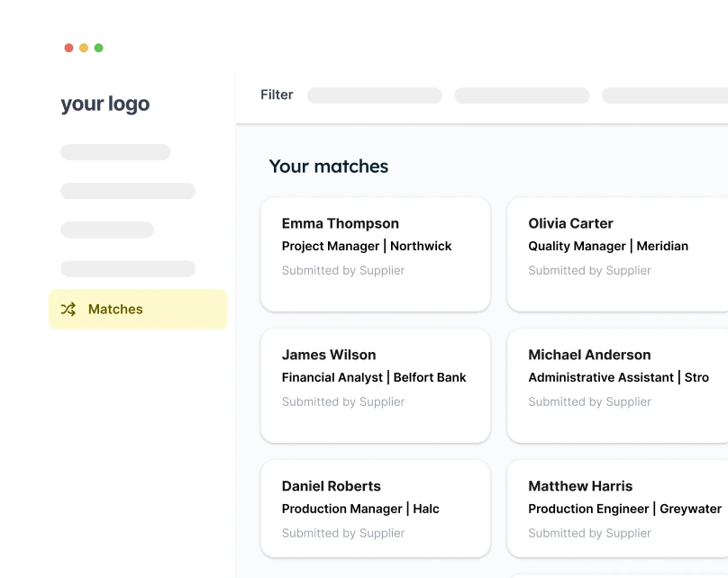This screenshot has height=578, width=728.
Task: Click the second placeholder sidebar item
Action: pos(128,191)
